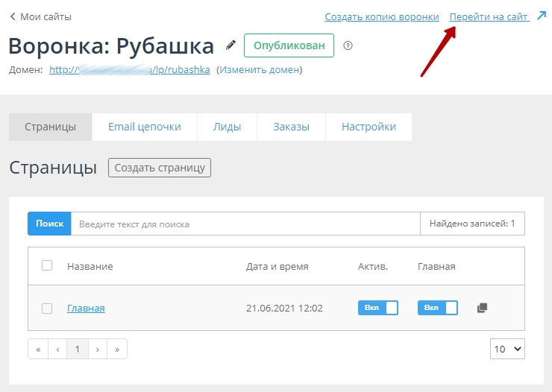
Task: Go to the Заказы tab
Action: pos(291,127)
